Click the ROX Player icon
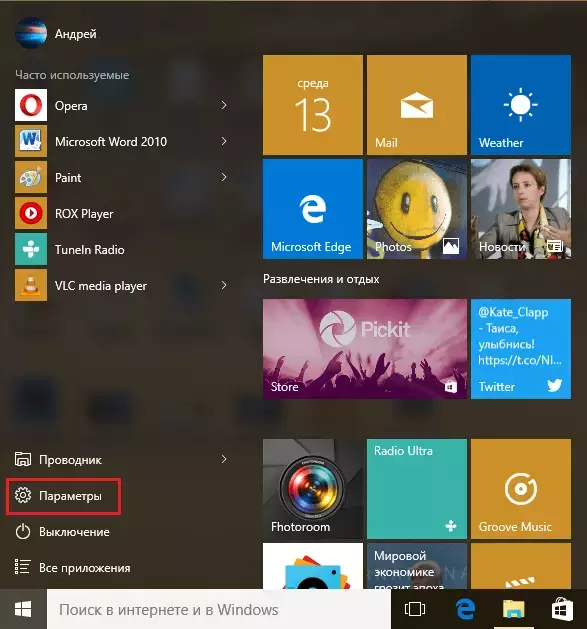This screenshot has height=629, width=587. 31,213
